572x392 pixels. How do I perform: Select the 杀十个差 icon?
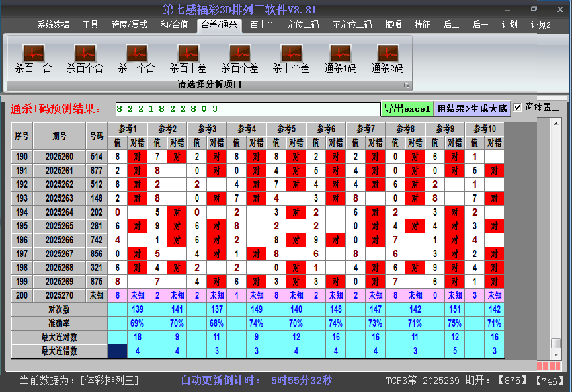(x=291, y=53)
